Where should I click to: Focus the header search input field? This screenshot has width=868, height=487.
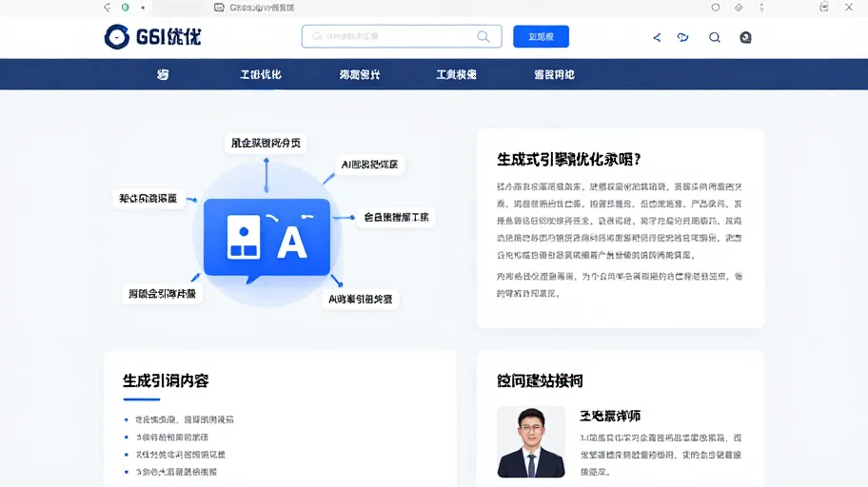(x=402, y=36)
